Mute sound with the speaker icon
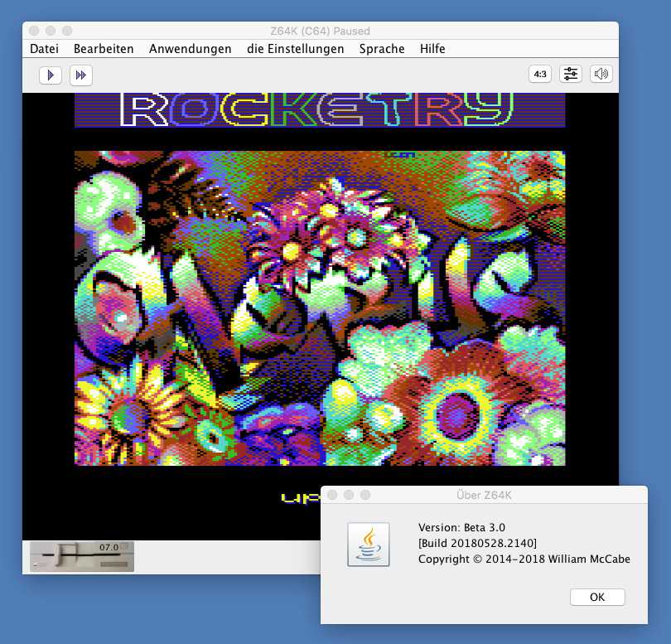The height and width of the screenshot is (644, 671). tap(601, 74)
